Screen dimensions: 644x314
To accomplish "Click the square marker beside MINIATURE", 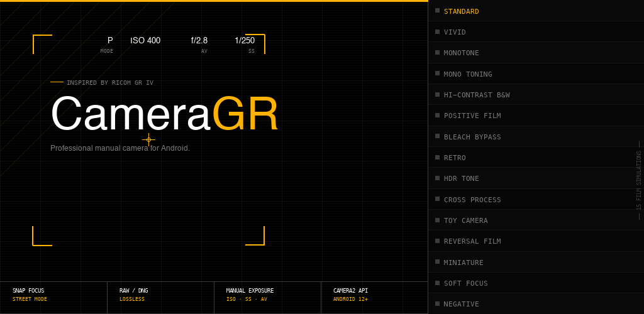I will point(438,261).
